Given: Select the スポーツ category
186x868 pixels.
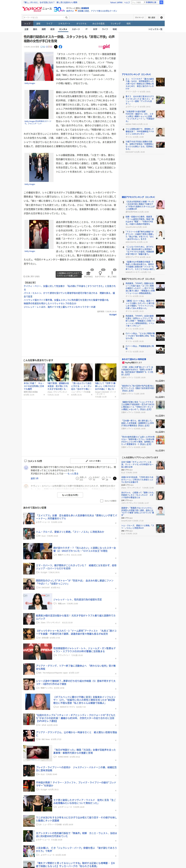Looking at the screenshot, I should [x=76, y=29].
